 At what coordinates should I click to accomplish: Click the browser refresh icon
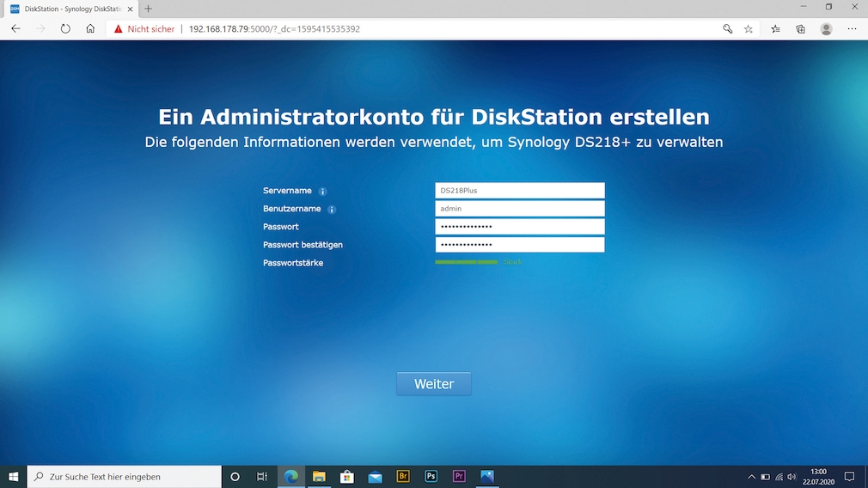coord(65,28)
